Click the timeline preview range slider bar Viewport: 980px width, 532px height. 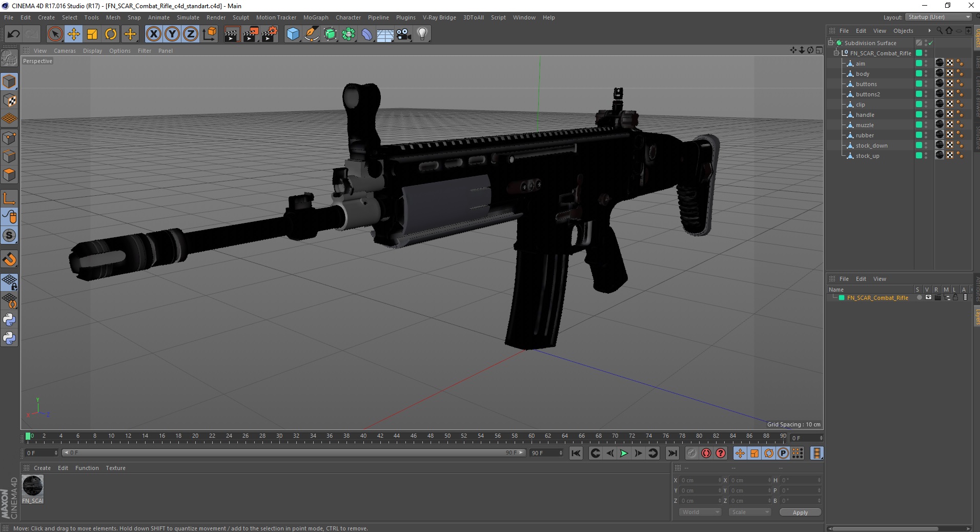pyautogui.click(x=294, y=453)
